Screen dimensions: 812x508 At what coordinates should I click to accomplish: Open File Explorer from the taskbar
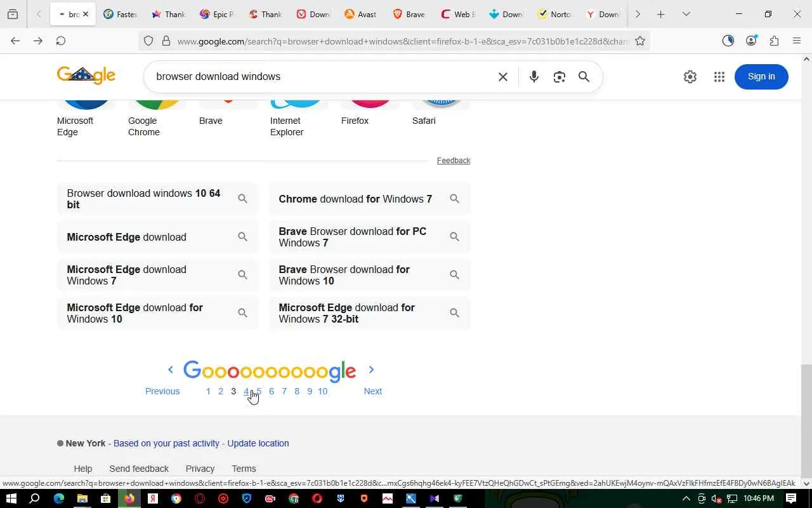[x=82, y=498]
